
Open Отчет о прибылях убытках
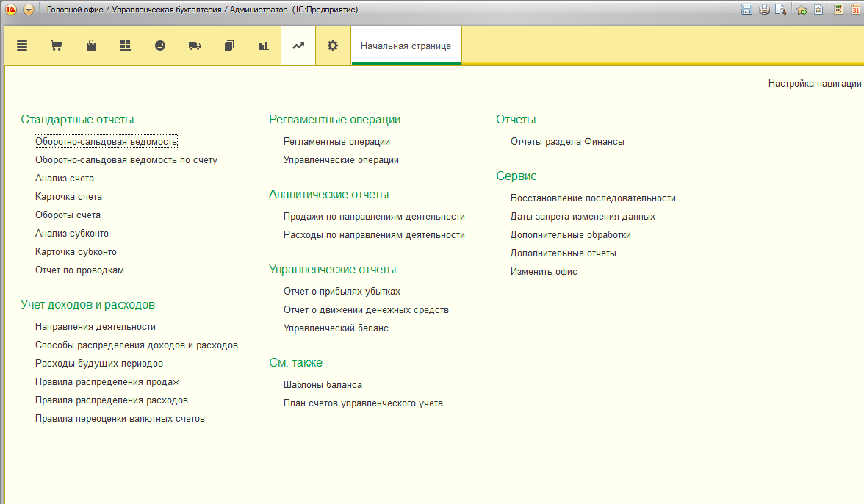tap(342, 292)
